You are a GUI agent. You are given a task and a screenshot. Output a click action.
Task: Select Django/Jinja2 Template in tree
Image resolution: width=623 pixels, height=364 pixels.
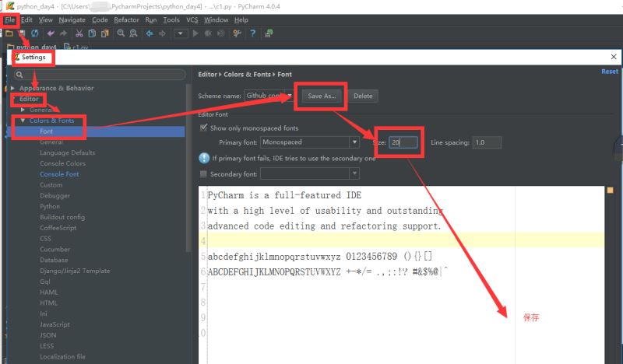click(75, 271)
